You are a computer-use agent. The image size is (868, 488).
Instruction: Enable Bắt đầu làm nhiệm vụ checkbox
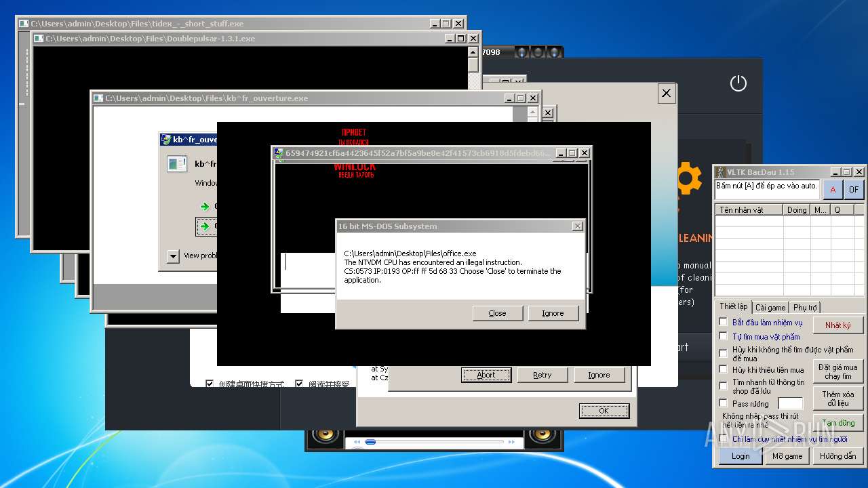[723, 322]
